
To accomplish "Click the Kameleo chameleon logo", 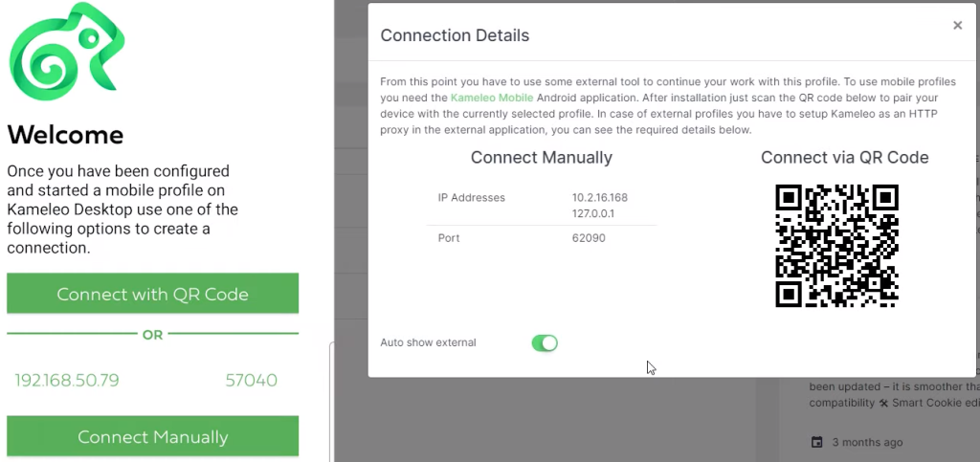I will [x=66, y=52].
